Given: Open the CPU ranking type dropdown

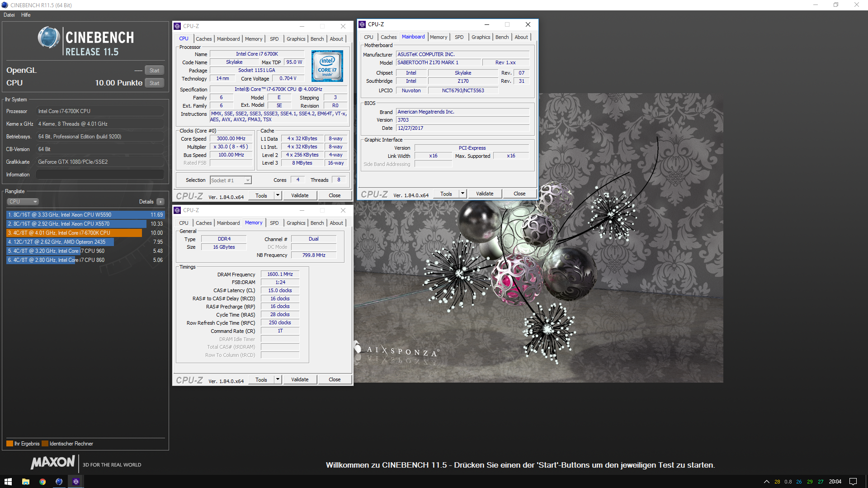Looking at the screenshot, I should coord(23,202).
